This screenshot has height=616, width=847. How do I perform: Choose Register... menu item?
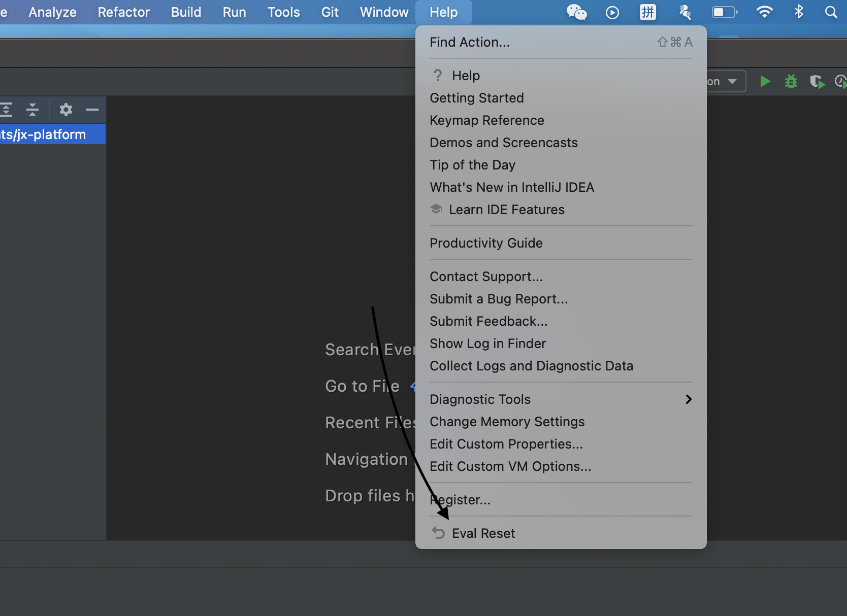coord(561,500)
